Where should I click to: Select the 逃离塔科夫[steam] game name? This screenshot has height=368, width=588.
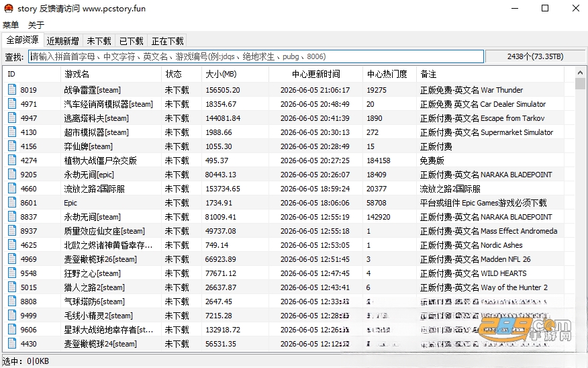pyautogui.click(x=97, y=118)
